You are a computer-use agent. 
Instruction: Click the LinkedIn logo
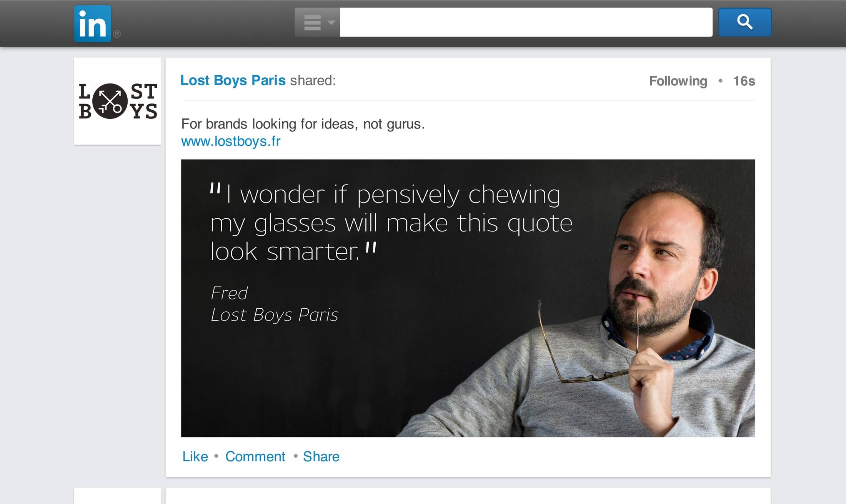(93, 23)
